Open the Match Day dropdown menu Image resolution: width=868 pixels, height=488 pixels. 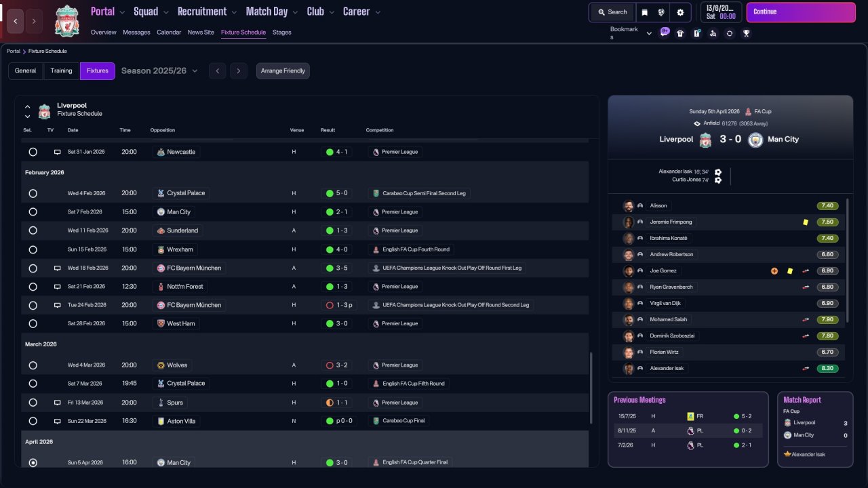pyautogui.click(x=272, y=12)
